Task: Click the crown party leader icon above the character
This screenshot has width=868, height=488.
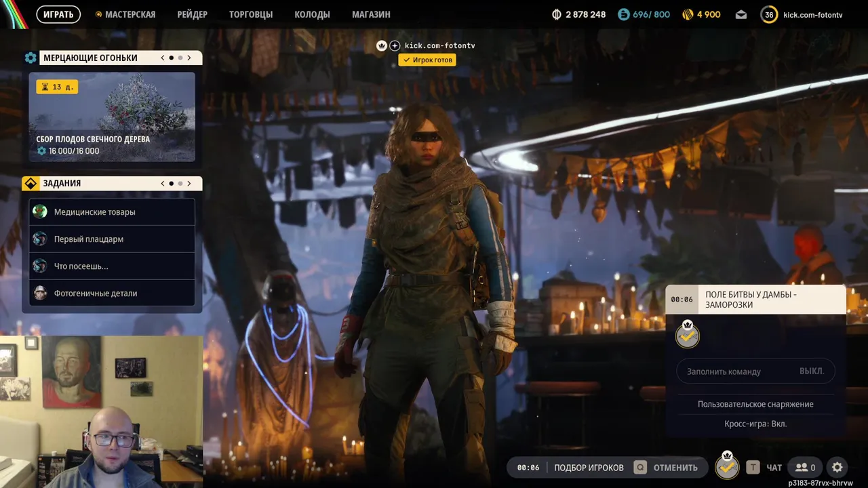Action: (x=381, y=45)
